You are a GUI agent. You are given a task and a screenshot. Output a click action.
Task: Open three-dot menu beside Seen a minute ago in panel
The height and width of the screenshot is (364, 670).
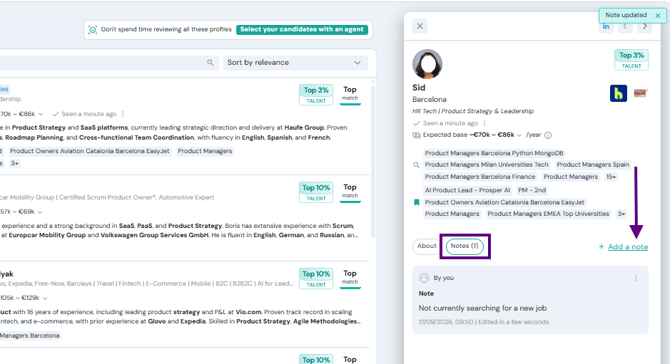point(485,123)
